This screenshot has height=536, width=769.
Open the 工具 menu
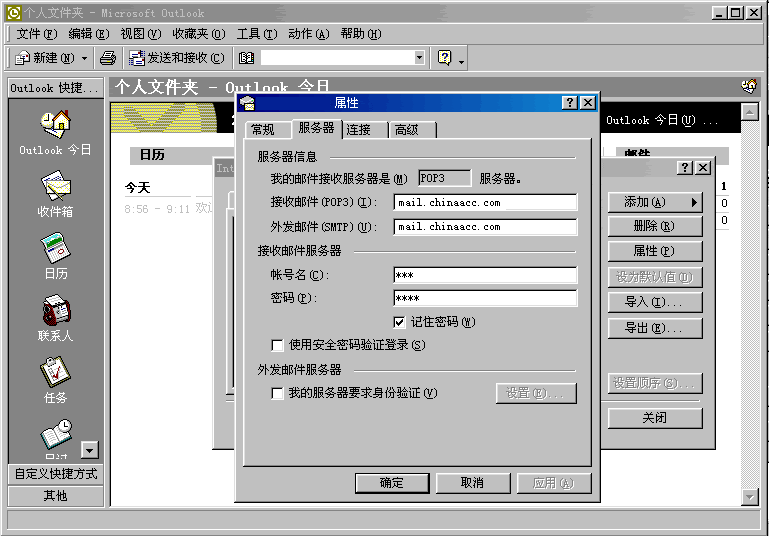[257, 34]
